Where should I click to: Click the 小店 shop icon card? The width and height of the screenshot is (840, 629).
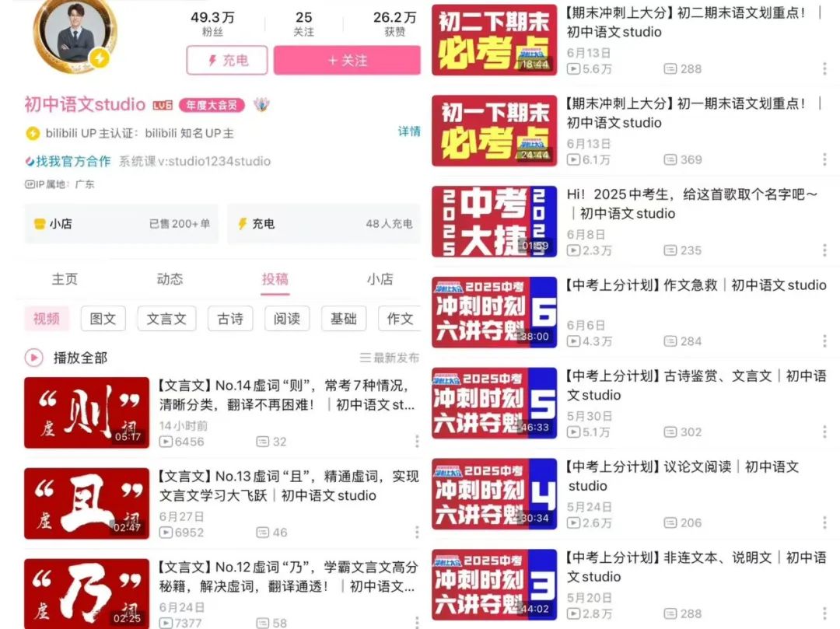pos(121,224)
